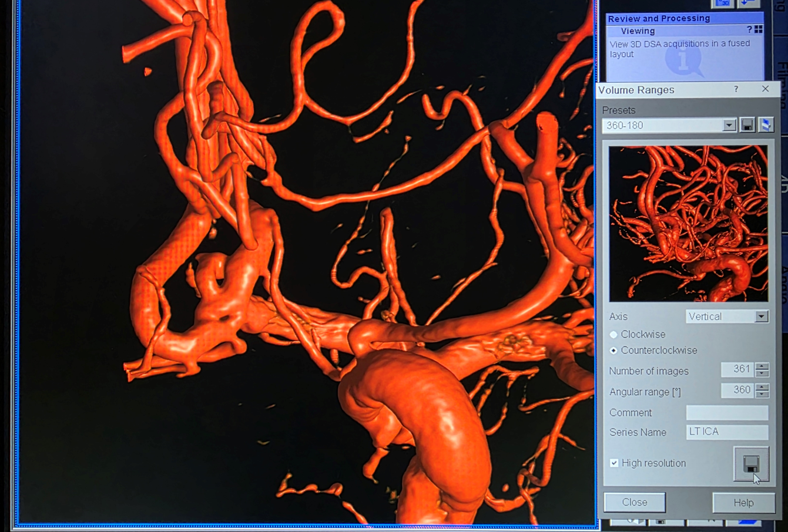
Task: Click the Comment input field
Action: [727, 413]
